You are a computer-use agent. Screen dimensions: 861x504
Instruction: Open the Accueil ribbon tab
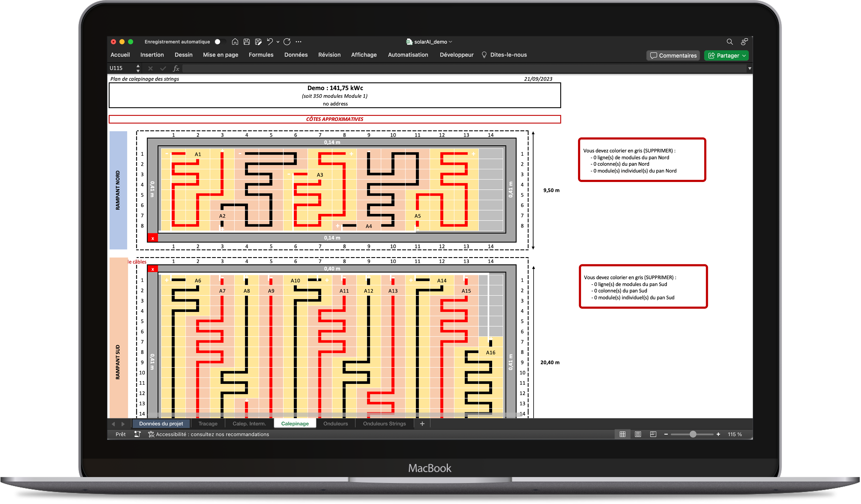[120, 55]
